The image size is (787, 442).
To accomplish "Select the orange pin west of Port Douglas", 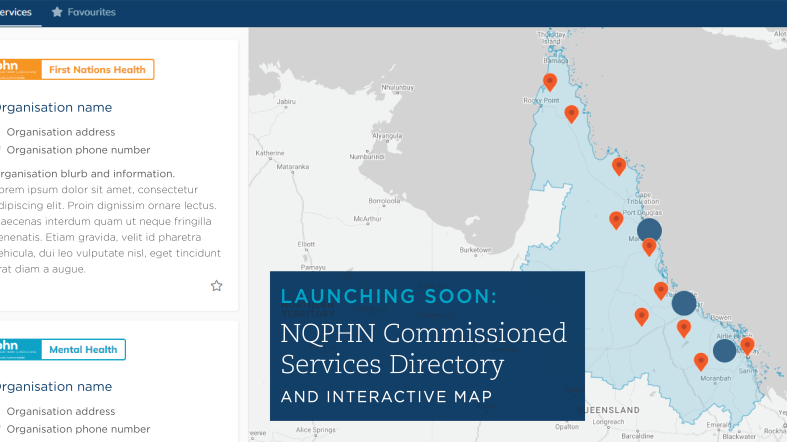I will pyautogui.click(x=616, y=220).
